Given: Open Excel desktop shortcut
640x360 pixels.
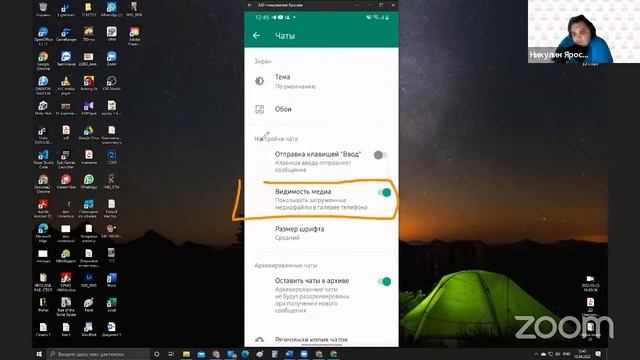Looking at the screenshot, I should (x=111, y=305).
